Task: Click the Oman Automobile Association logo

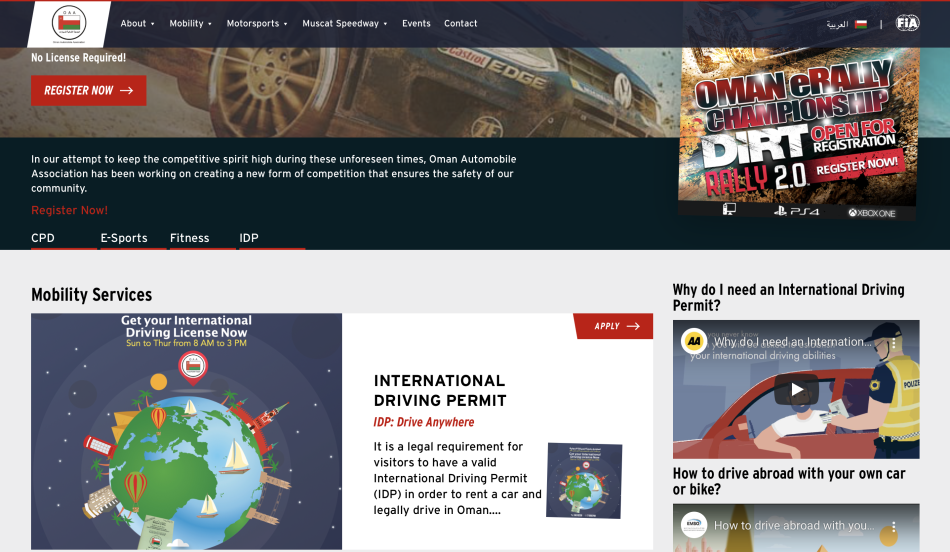Action: tap(69, 24)
